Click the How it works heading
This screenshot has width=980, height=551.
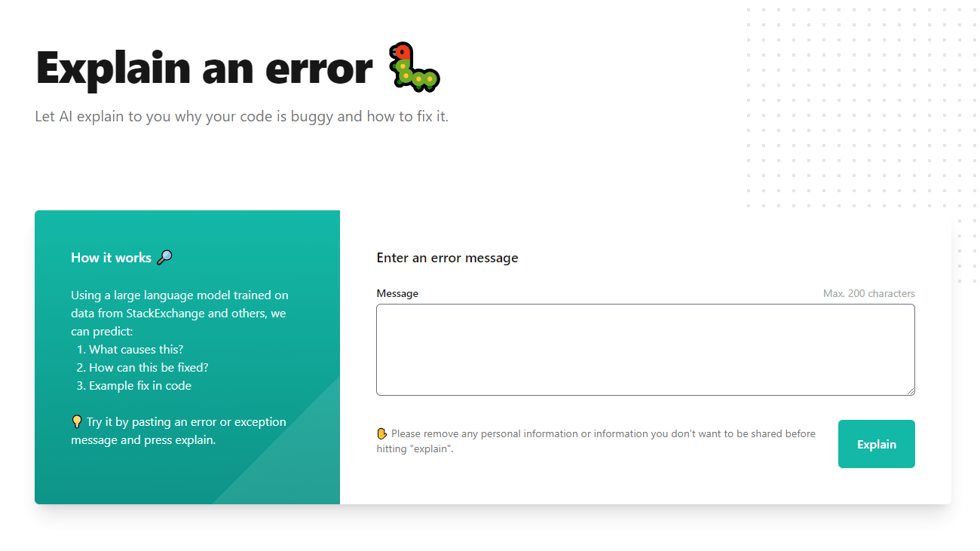point(111,258)
